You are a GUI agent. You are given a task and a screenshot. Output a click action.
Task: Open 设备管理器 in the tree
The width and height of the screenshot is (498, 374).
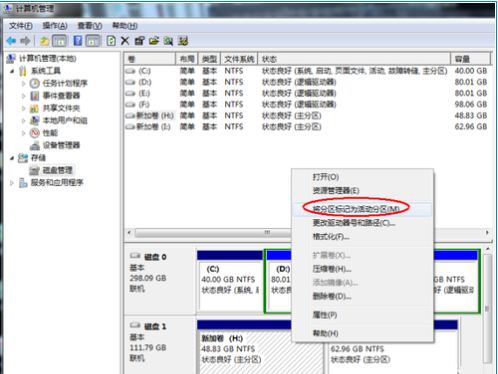pyautogui.click(x=61, y=145)
